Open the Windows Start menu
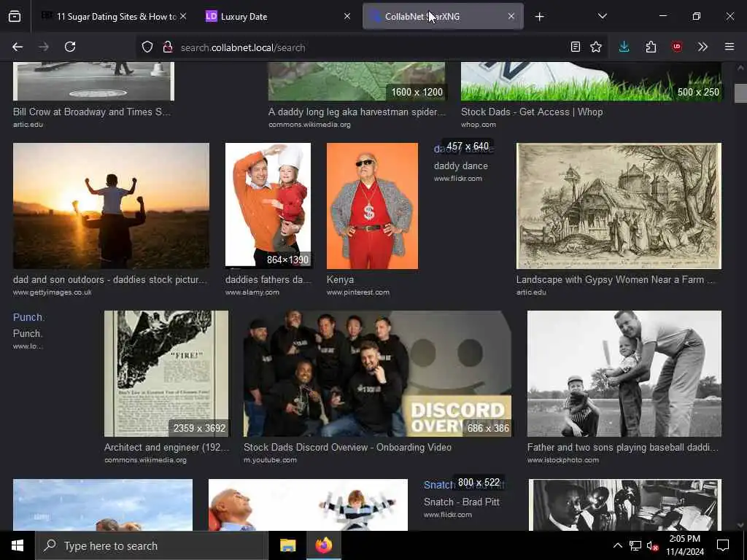Image resolution: width=747 pixels, height=560 pixels. pos(18,545)
